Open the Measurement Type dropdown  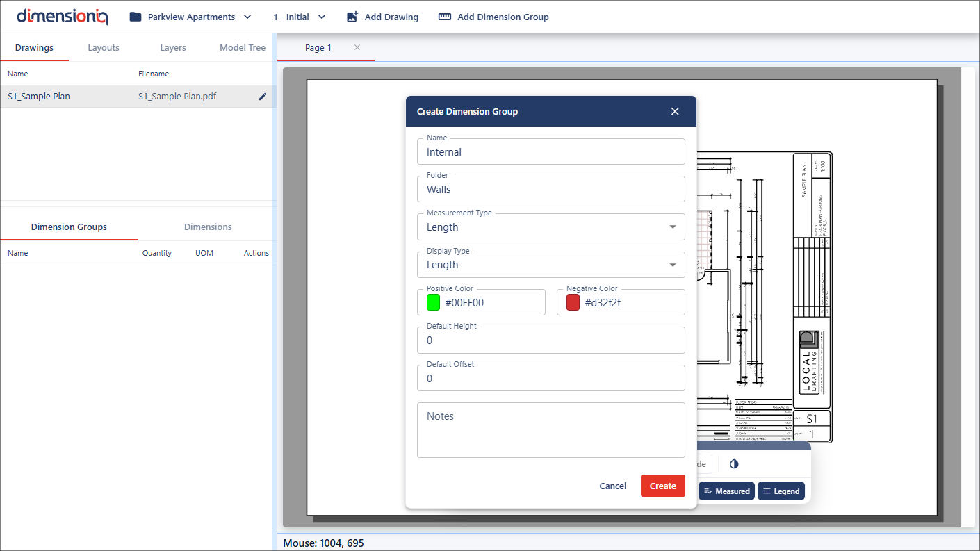550,227
